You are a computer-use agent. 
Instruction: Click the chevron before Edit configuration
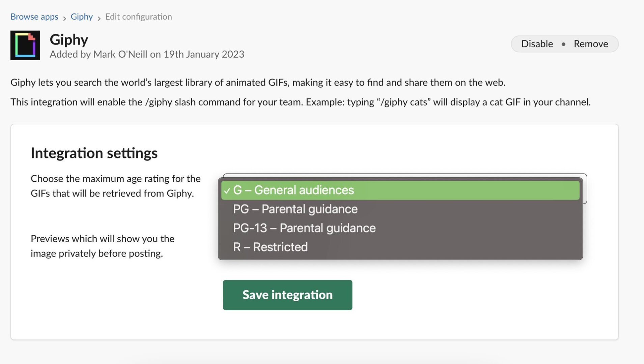(99, 18)
